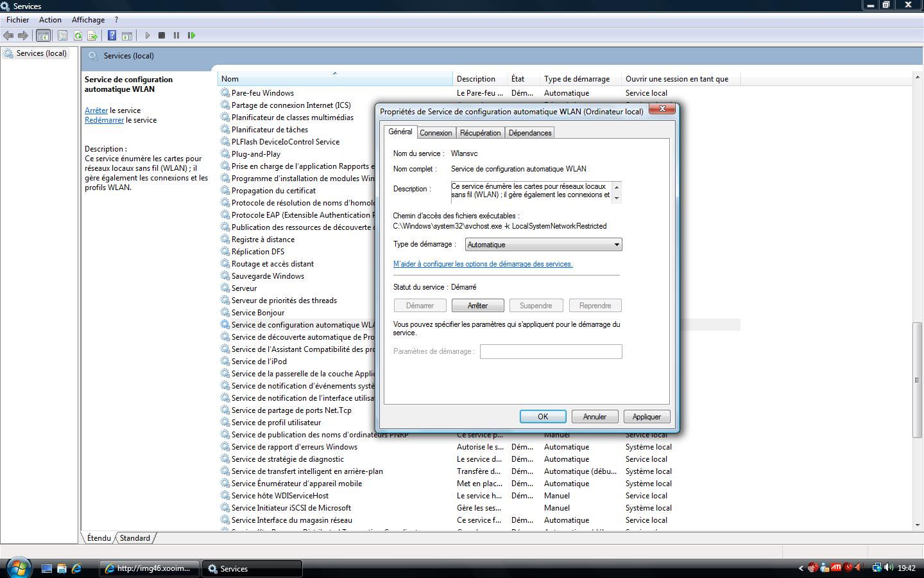Open the Affichage menu
924x578 pixels.
tap(88, 20)
